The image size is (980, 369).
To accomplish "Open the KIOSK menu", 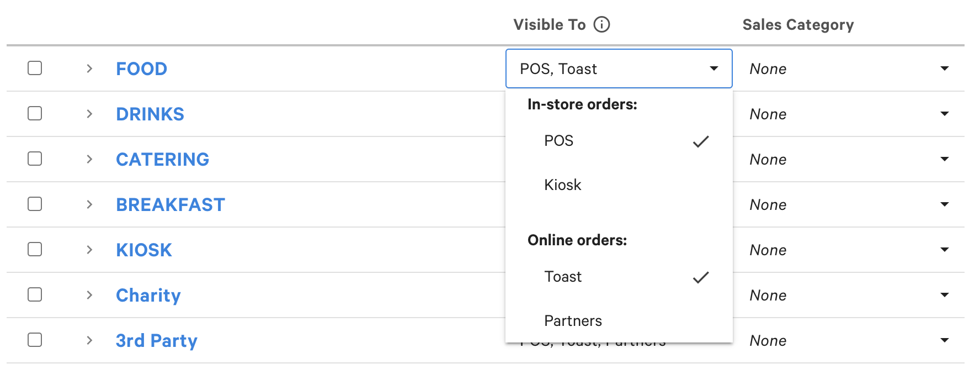I will tap(143, 250).
